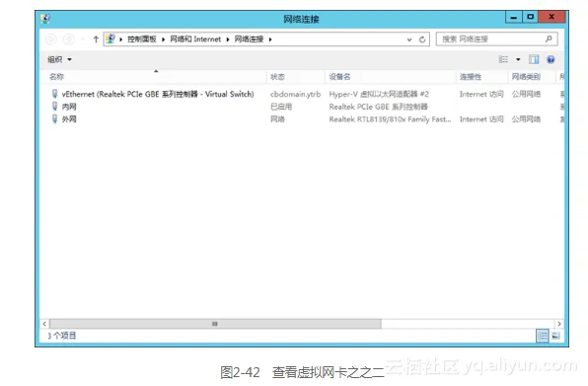Click Hyper-V 虚拟以太网适配器 #2 device name
The height and width of the screenshot is (386, 588).
[379, 94]
